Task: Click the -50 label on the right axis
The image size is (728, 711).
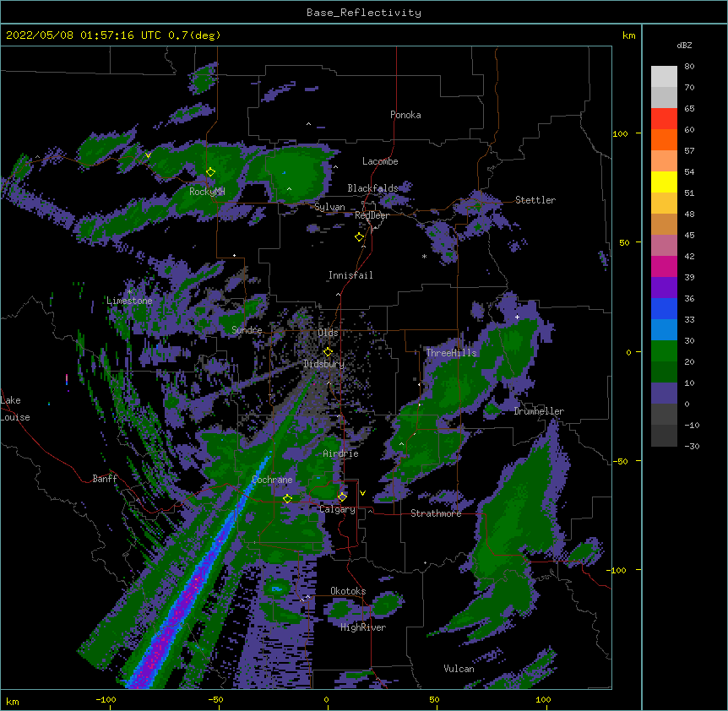Action: [620, 461]
